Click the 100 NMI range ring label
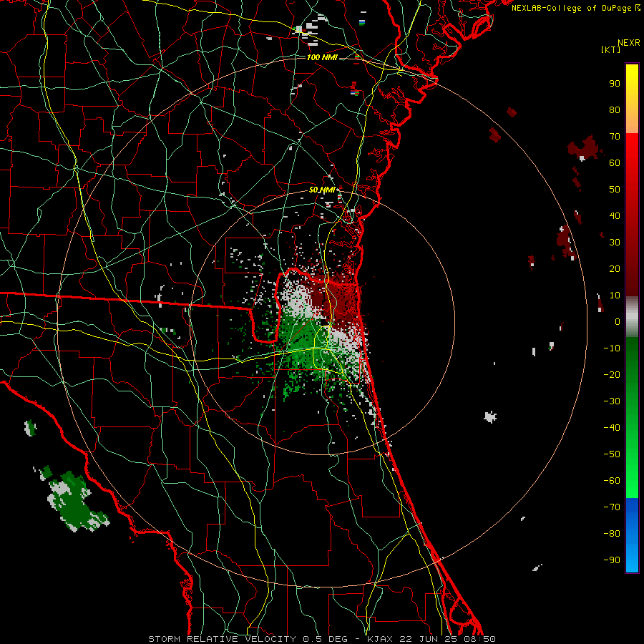This screenshot has height=644, width=644. (322, 57)
